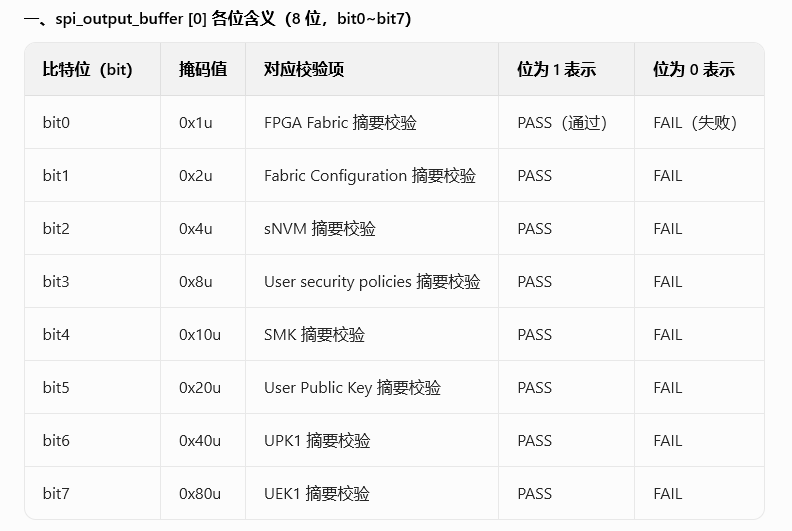Click the 0x10u mask value
Viewport: 792px width, 531px height.
[200, 335]
